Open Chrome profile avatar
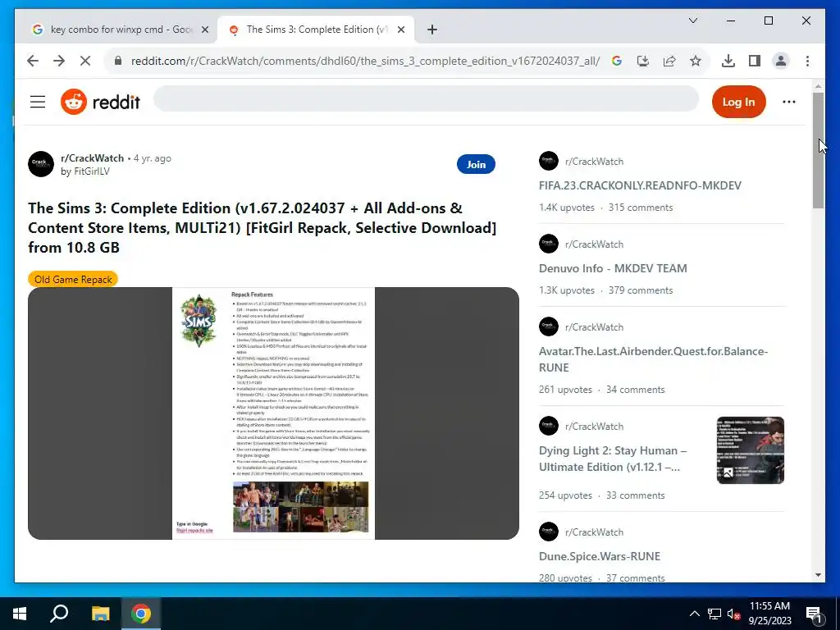This screenshot has height=630, width=840. click(781, 61)
